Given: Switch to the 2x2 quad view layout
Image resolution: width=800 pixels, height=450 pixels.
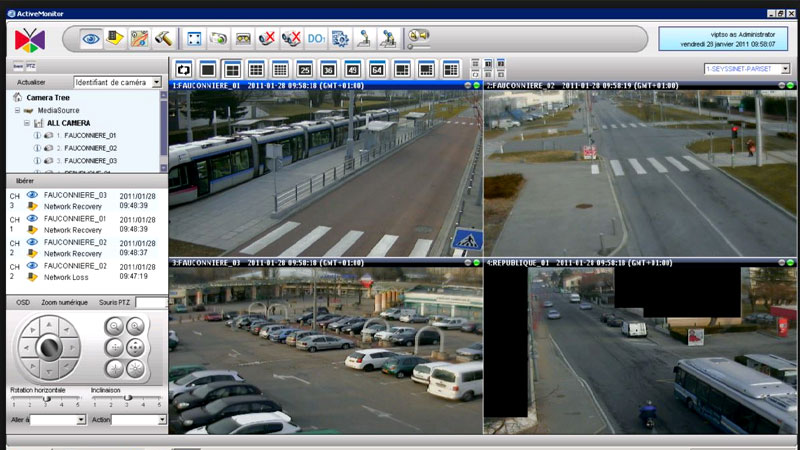Looking at the screenshot, I should pyautogui.click(x=232, y=69).
